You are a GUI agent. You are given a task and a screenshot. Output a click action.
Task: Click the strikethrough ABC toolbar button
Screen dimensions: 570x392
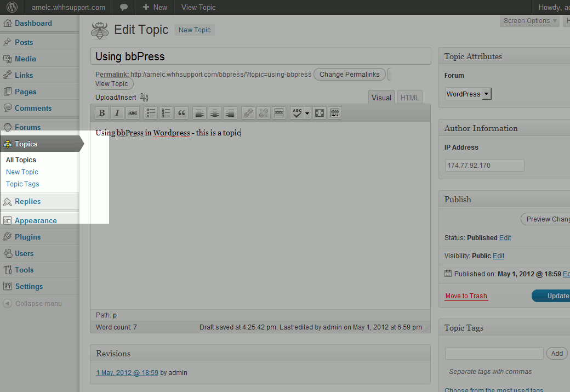[x=133, y=113]
